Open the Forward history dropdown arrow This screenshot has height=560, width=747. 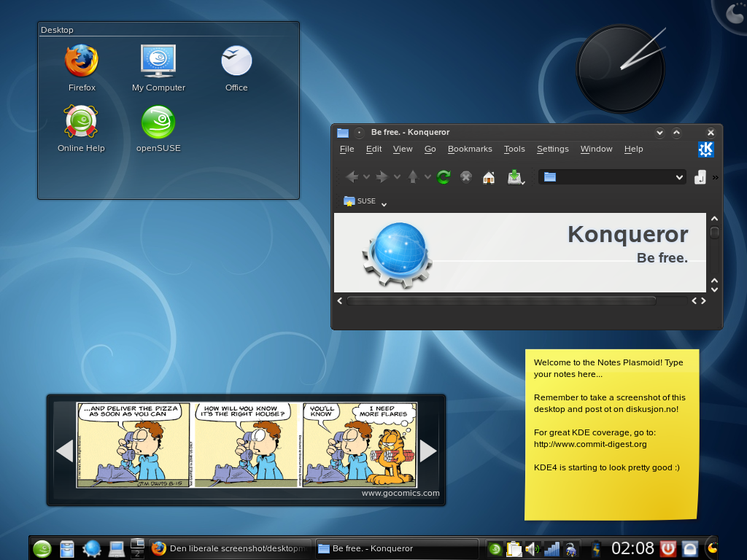click(397, 177)
